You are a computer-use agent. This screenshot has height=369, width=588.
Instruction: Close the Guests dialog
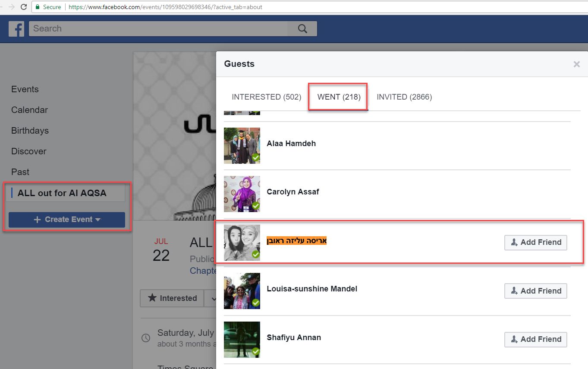(x=576, y=64)
